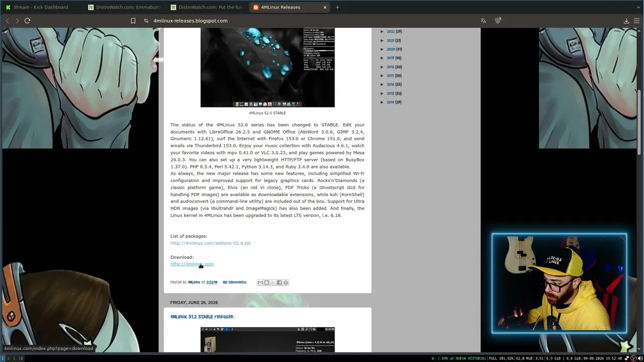Open the 4MLinux author profile link
644x362 pixels.
(194, 283)
